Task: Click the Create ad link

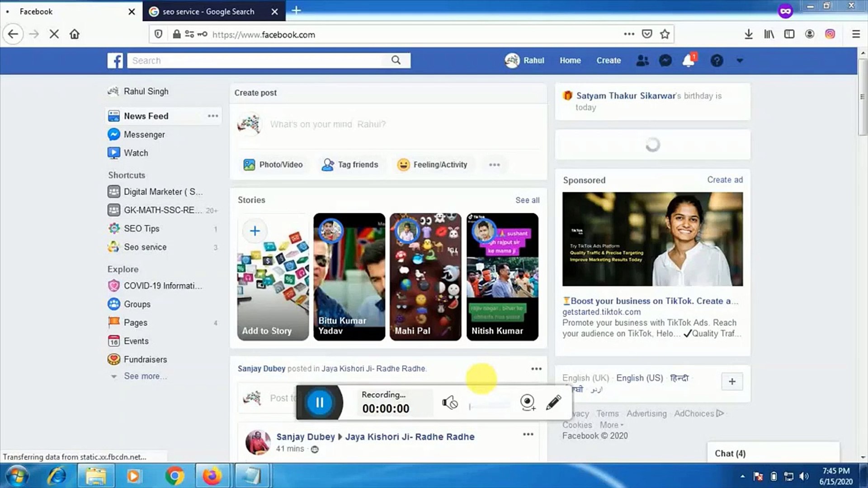Action: 724,179
